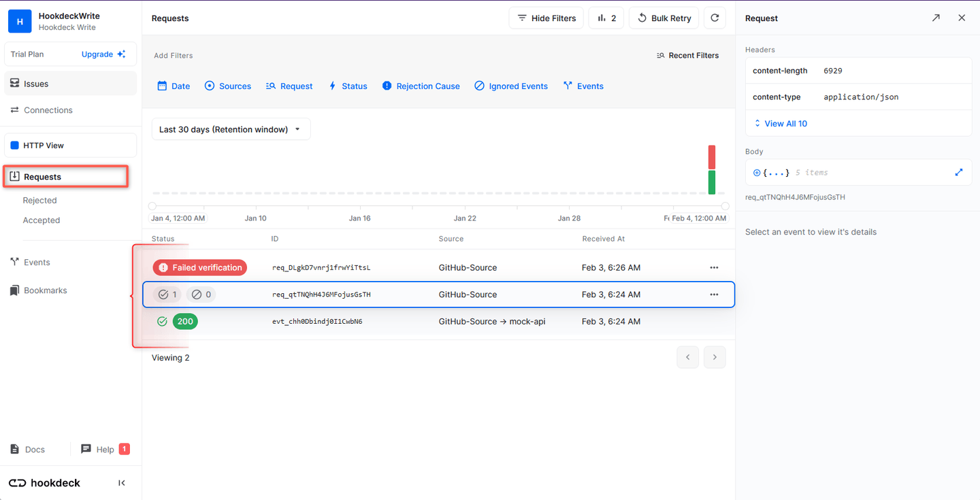This screenshot has height=500, width=980.
Task: Expand View All 10 headers
Action: pyautogui.click(x=779, y=123)
